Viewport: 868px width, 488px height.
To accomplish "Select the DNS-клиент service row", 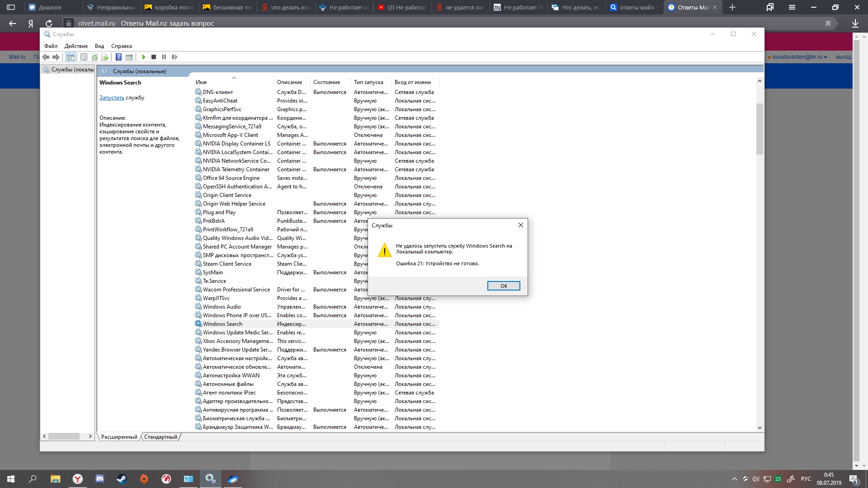I will click(316, 92).
